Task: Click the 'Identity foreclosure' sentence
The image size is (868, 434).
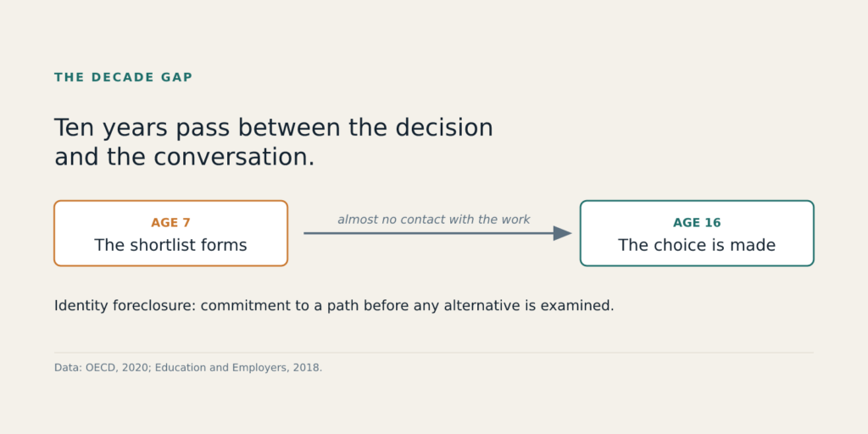Action: (x=334, y=305)
